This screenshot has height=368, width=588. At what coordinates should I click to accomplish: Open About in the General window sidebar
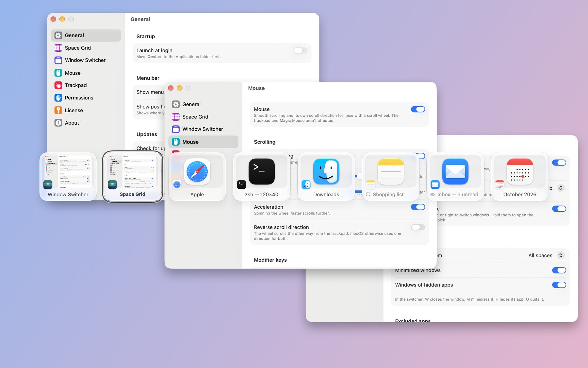tap(86, 123)
